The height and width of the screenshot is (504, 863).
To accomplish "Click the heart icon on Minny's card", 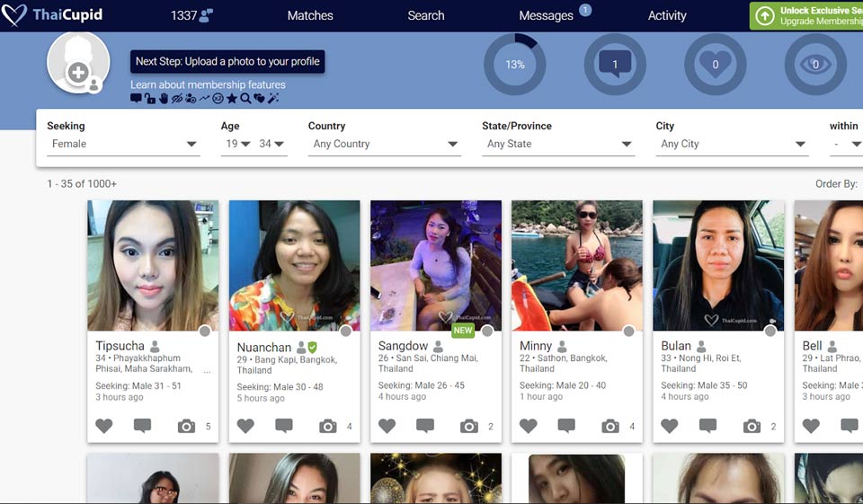I will click(x=529, y=426).
